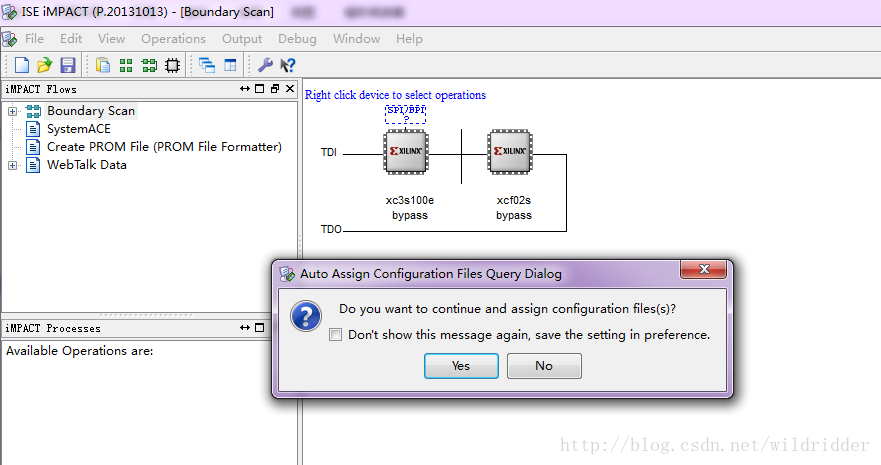This screenshot has height=465, width=881.
Task: Click the TDI label in chain
Action: click(x=329, y=152)
